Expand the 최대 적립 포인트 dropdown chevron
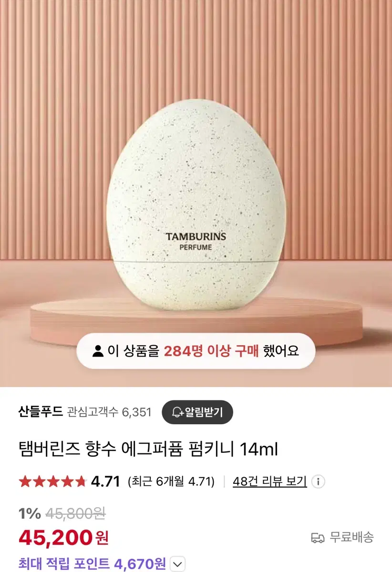The width and height of the screenshot is (392, 572). [x=177, y=564]
